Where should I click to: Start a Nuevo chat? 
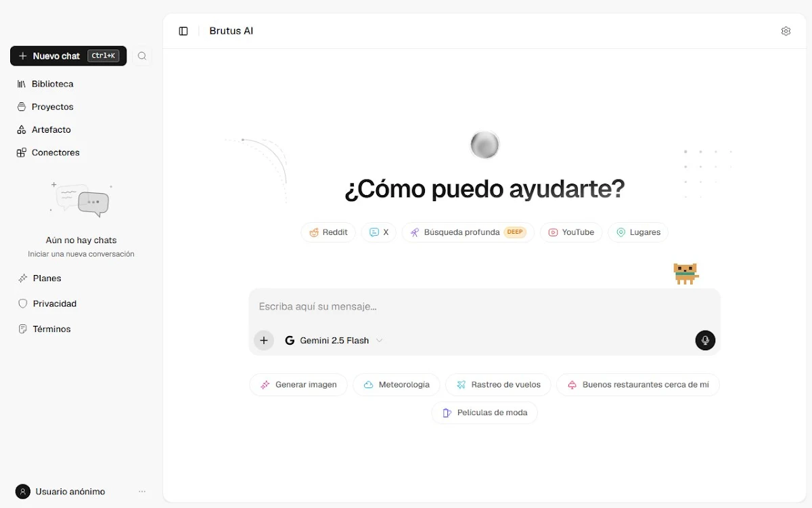coord(68,56)
